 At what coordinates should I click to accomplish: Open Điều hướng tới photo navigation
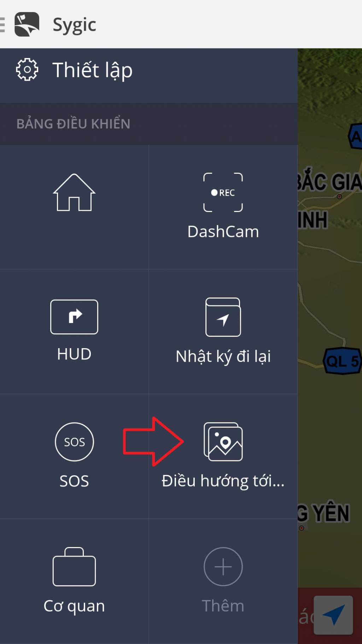[223, 456]
